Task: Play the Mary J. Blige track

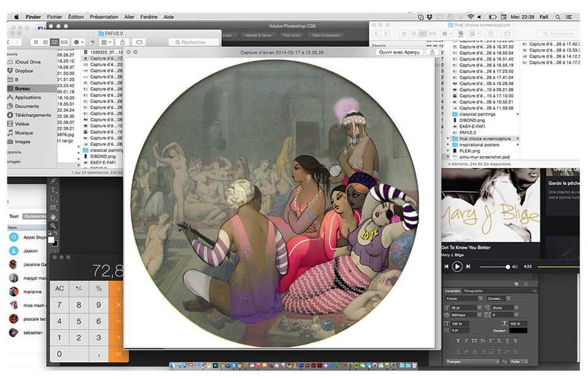Action: point(456,267)
